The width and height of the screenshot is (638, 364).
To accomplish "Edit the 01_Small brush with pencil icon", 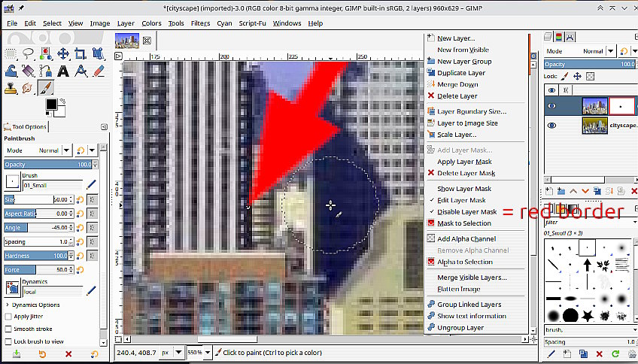I will (91, 184).
